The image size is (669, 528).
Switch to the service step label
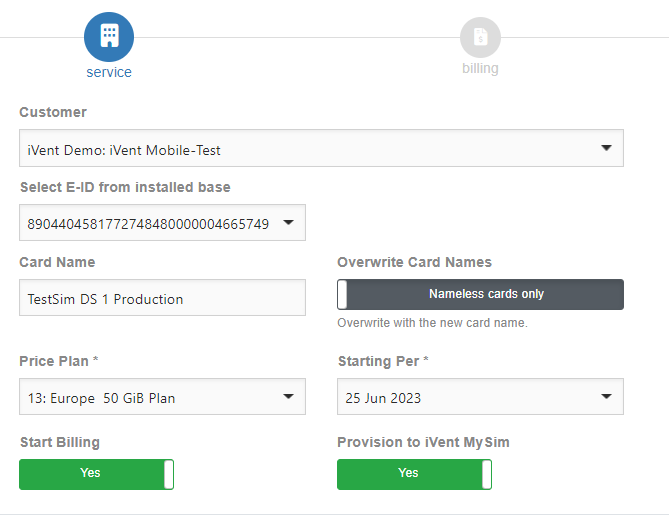(109, 72)
